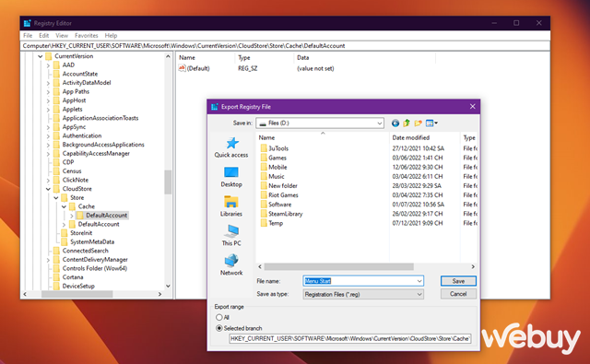Select the Cortana key in tree

73,277
